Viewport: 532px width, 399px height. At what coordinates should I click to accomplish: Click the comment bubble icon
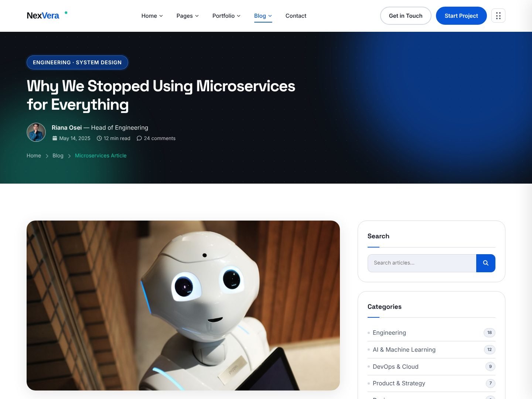pyautogui.click(x=139, y=138)
